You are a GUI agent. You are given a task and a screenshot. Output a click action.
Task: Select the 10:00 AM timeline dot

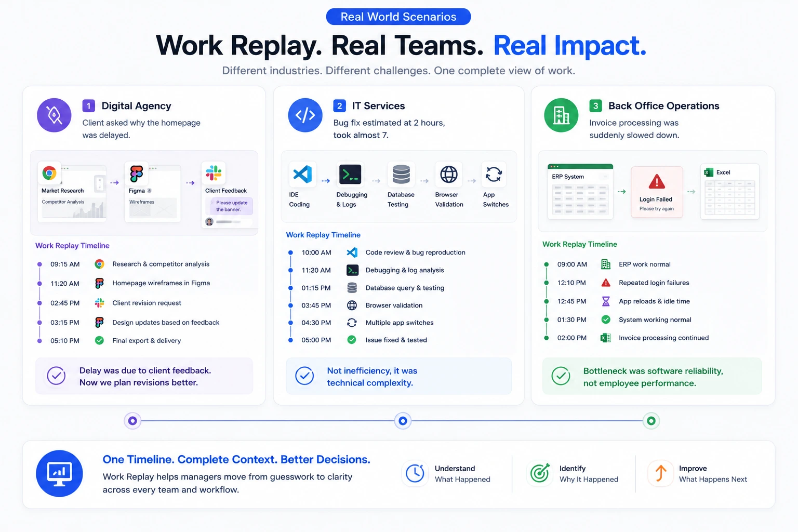point(290,253)
